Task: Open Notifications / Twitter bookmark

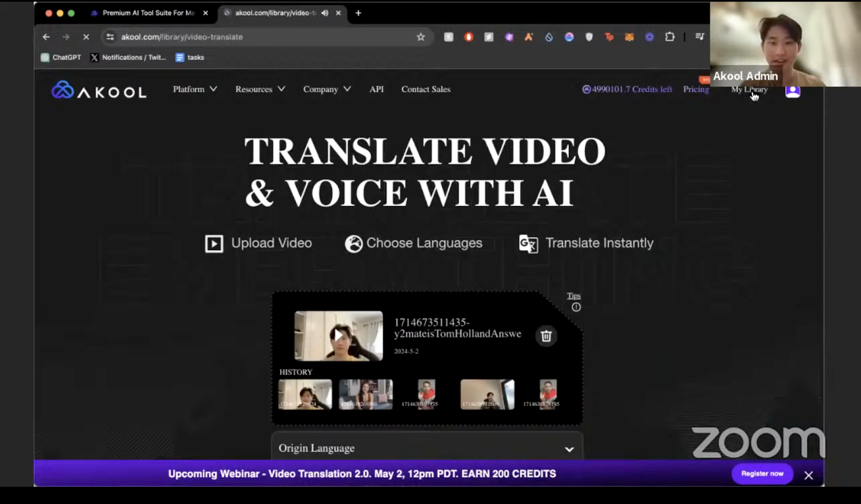Action: tap(129, 57)
